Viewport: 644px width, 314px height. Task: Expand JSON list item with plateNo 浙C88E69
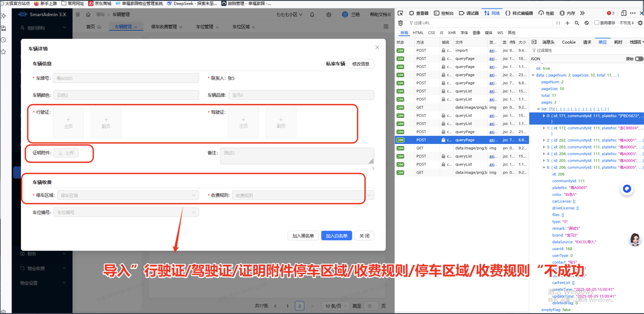pos(544,128)
